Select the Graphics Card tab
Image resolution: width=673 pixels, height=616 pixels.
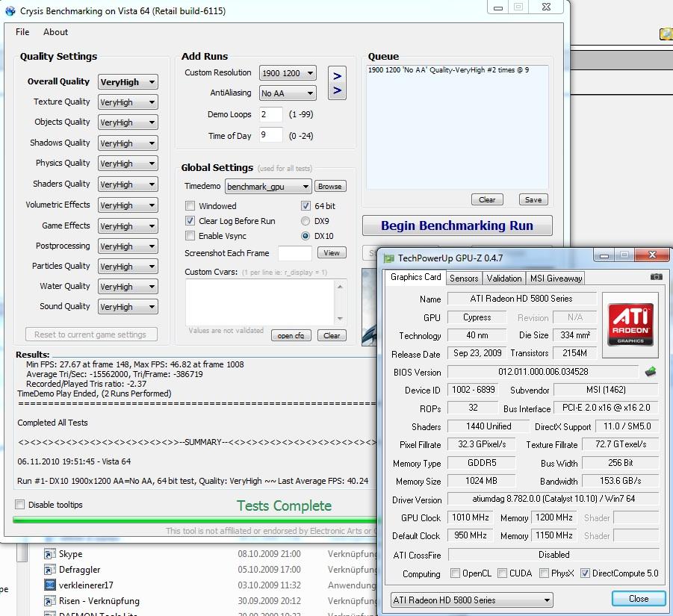click(x=415, y=277)
